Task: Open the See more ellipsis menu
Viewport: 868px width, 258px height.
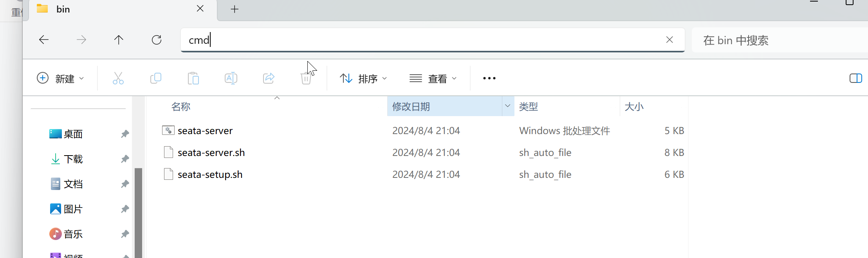Action: [x=489, y=78]
